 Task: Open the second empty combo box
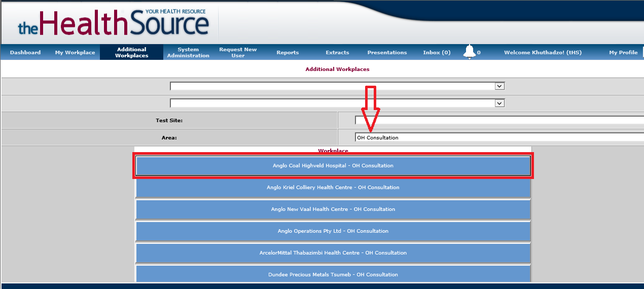337,103
